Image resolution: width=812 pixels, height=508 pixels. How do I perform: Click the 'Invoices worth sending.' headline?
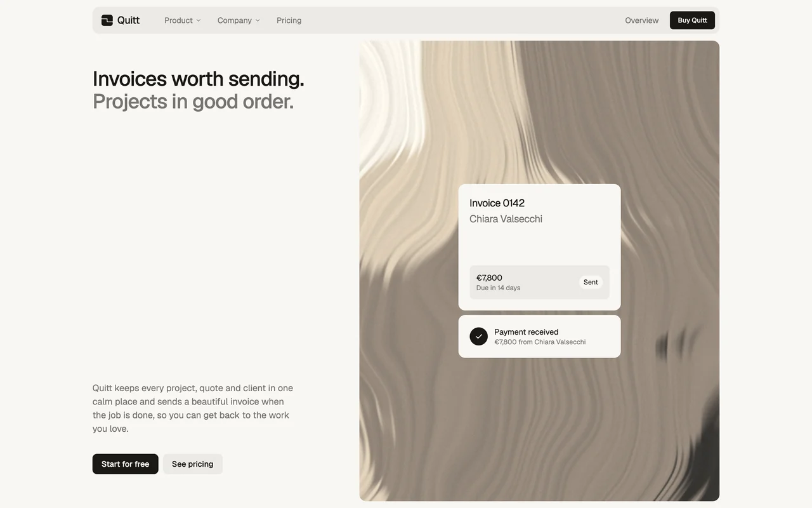199,79
